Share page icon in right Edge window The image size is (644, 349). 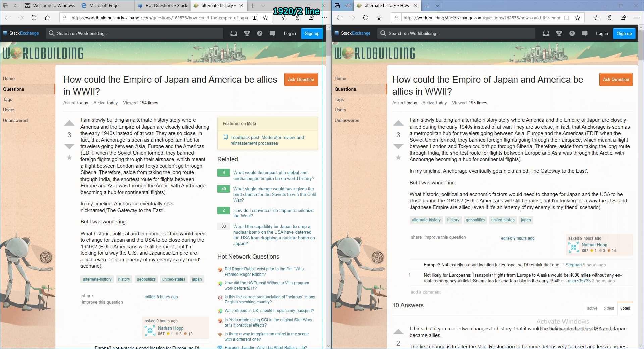[623, 18]
